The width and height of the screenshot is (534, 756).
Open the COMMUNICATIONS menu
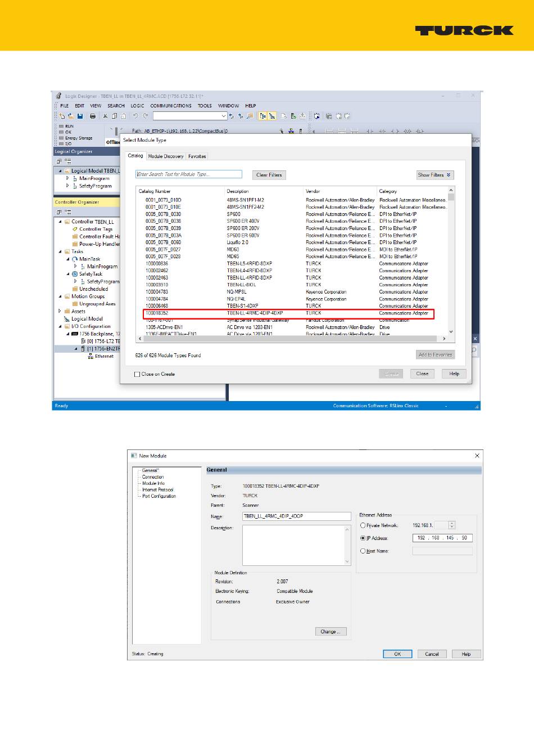(x=171, y=106)
